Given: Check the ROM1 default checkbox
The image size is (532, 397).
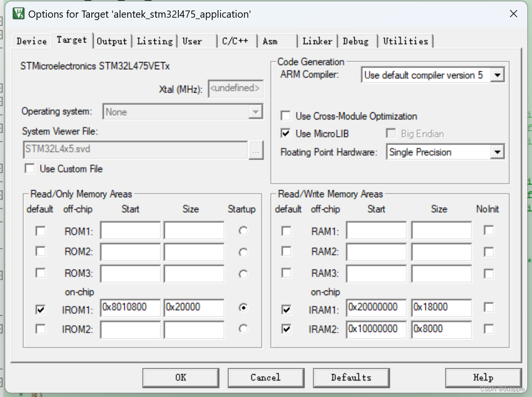Looking at the screenshot, I should [40, 231].
